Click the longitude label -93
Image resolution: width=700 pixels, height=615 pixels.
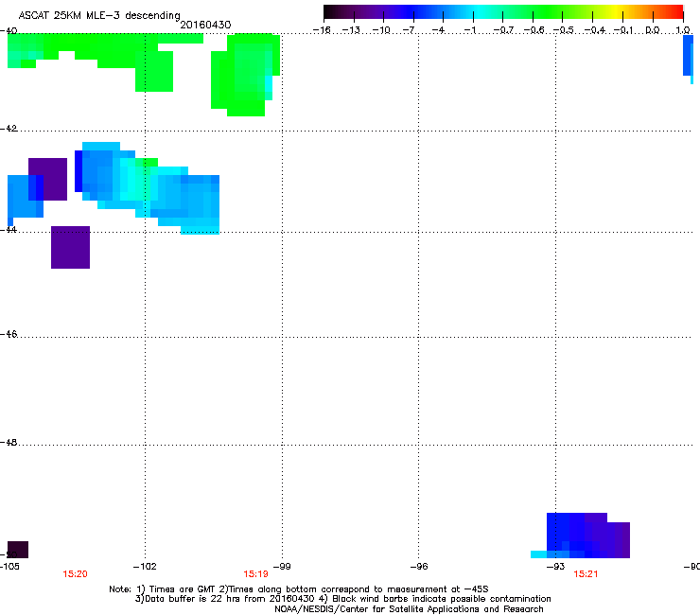(x=556, y=567)
